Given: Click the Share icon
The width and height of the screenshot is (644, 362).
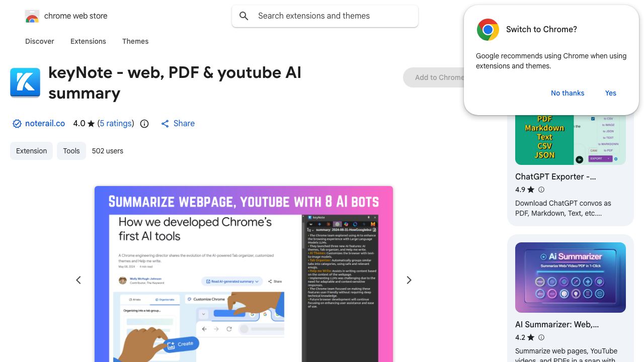Looking at the screenshot, I should (x=165, y=124).
